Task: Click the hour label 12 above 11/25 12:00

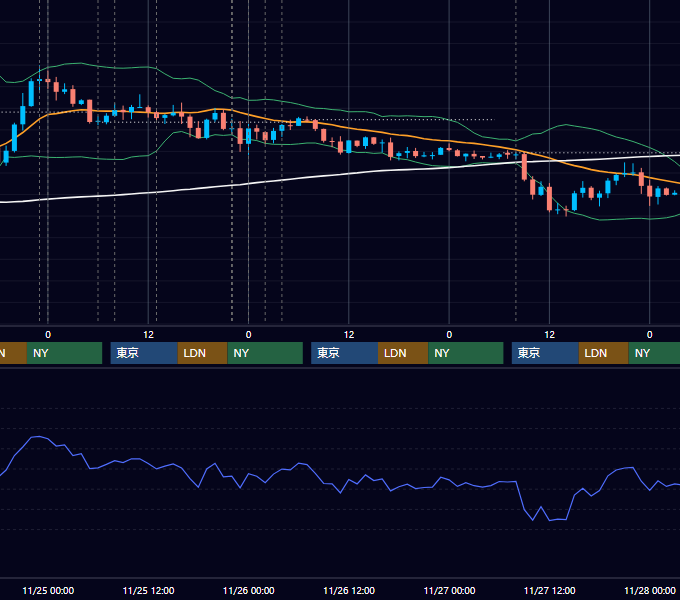Action: pos(148,335)
